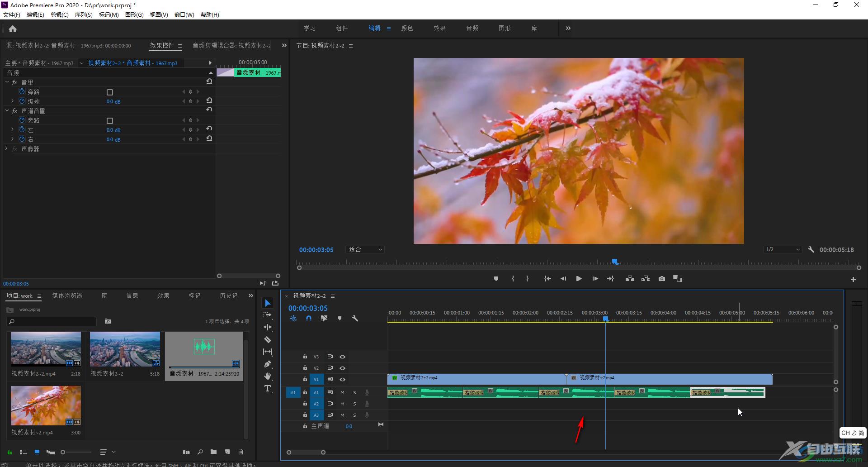
Task: Toggle lock on track V1
Action: [305, 379]
